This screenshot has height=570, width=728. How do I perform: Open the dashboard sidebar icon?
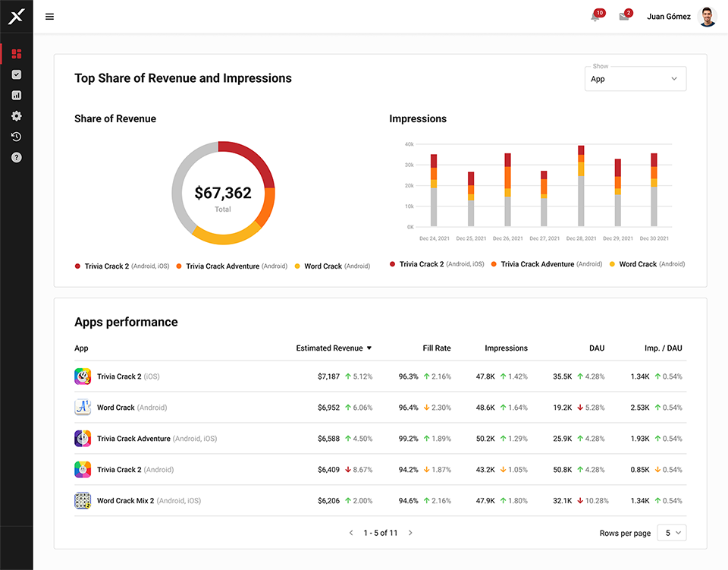point(16,54)
